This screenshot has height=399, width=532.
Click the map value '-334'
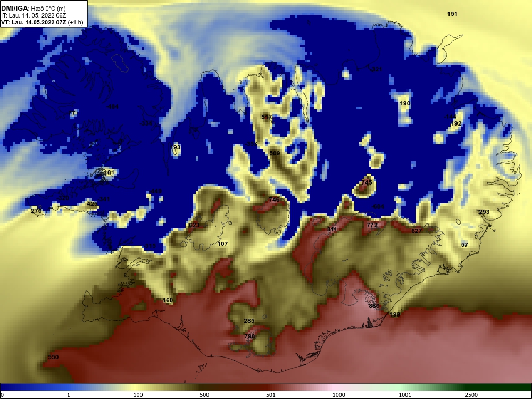[x=146, y=123]
